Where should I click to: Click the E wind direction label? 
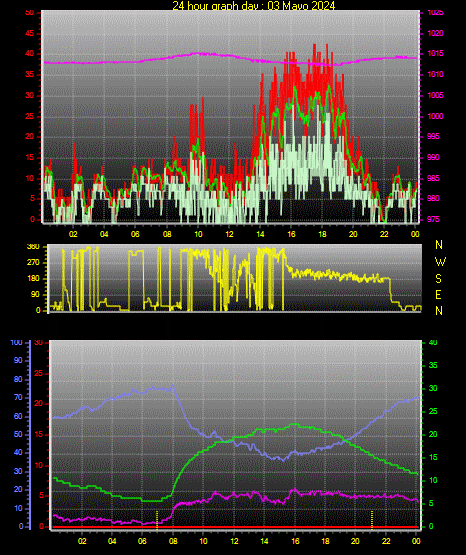pos(438,295)
